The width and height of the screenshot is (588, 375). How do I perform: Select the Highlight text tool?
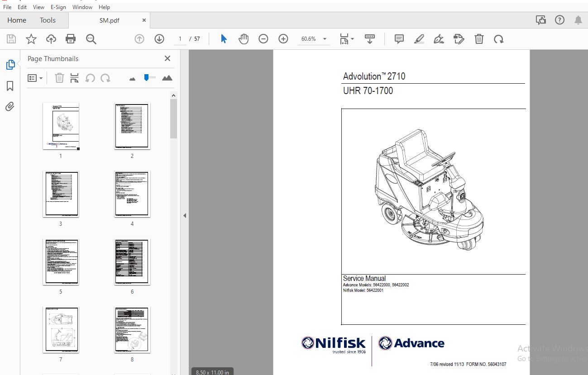tap(419, 39)
